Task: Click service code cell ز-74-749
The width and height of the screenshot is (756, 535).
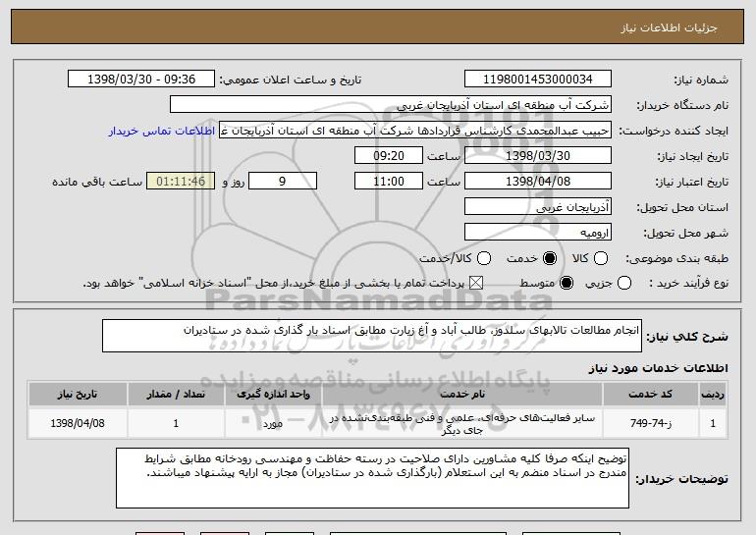Action: coord(650,423)
